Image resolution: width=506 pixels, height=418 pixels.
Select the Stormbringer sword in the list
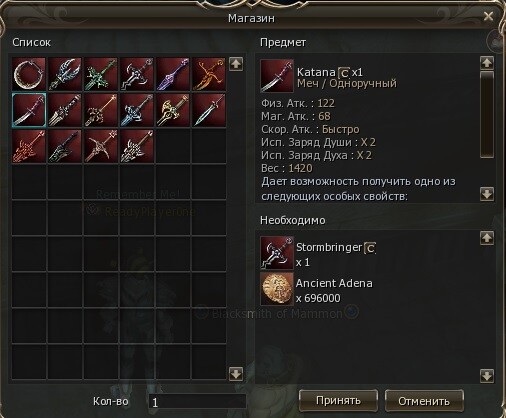pos(137,74)
